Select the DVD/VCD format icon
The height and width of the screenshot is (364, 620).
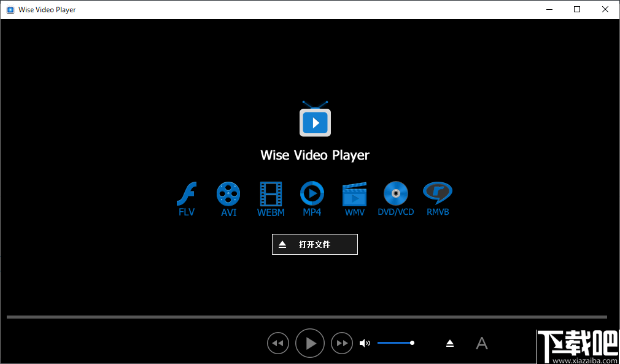(396, 193)
